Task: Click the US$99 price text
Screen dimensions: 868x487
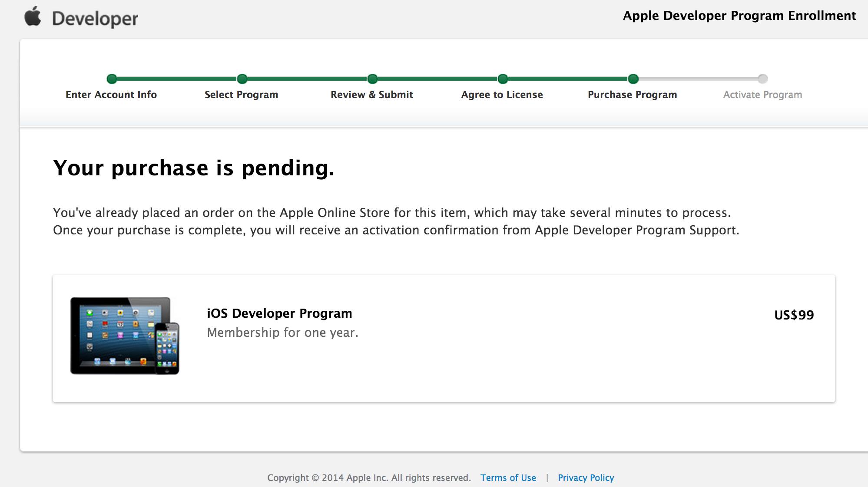Action: click(x=794, y=315)
